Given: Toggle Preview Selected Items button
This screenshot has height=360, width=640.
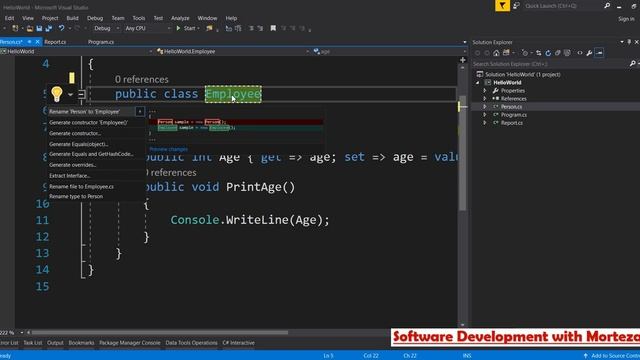Looking at the screenshot, I should (599, 53).
